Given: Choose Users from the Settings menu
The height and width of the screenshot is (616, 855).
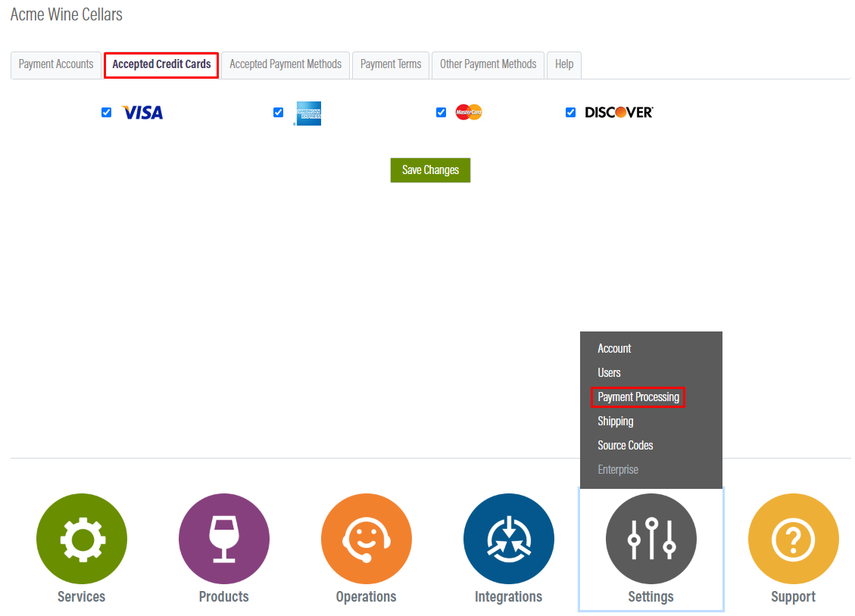Looking at the screenshot, I should click(609, 372).
